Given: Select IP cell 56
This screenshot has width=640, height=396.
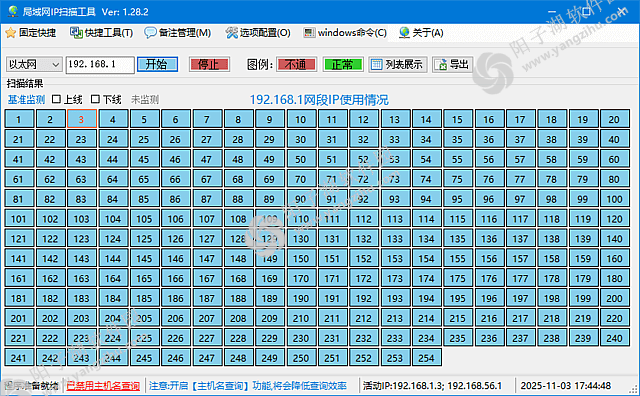Looking at the screenshot, I should (x=489, y=159).
